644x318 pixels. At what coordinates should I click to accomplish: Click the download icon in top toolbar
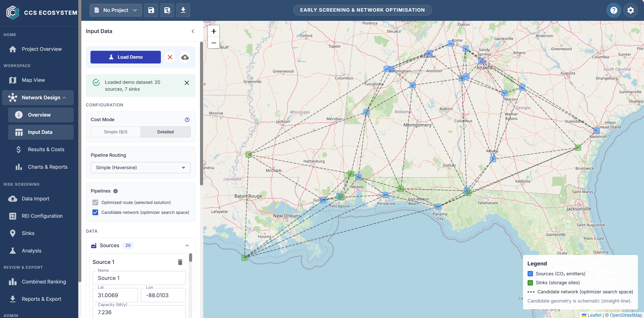tap(183, 10)
